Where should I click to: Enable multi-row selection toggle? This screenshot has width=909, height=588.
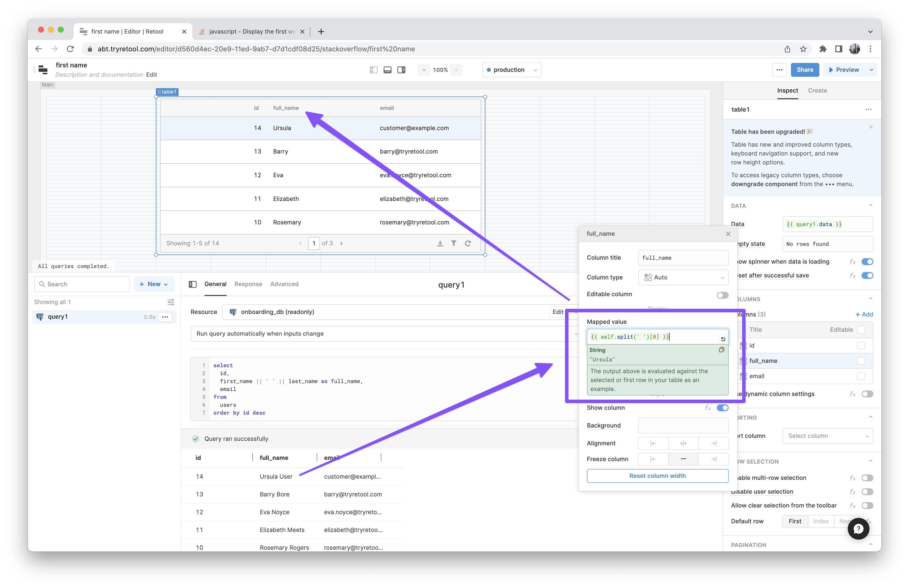[x=867, y=478]
